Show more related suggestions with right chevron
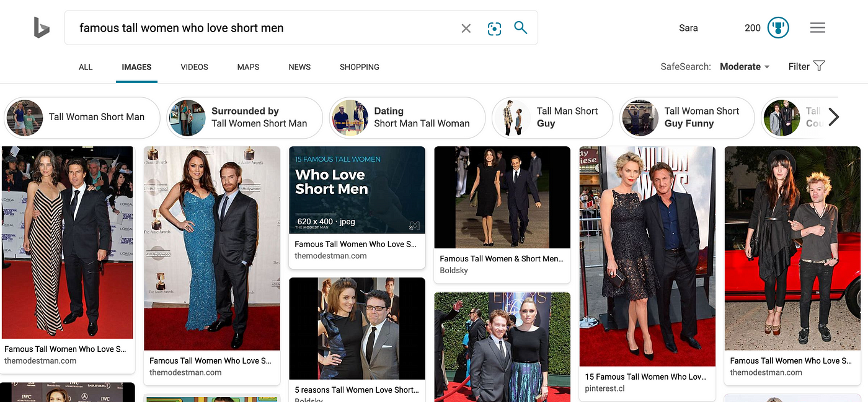This screenshot has height=402, width=868. [x=834, y=116]
